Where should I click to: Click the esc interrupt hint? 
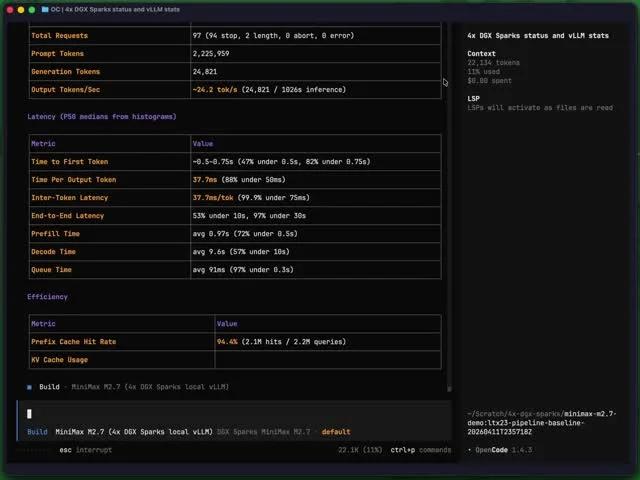click(x=85, y=450)
